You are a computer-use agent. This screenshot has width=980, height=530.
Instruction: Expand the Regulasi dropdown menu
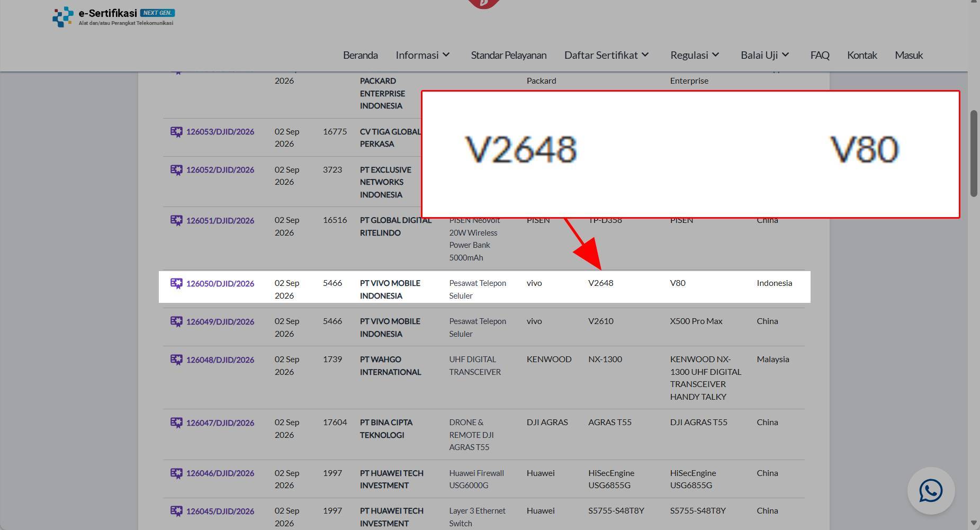pyautogui.click(x=695, y=55)
